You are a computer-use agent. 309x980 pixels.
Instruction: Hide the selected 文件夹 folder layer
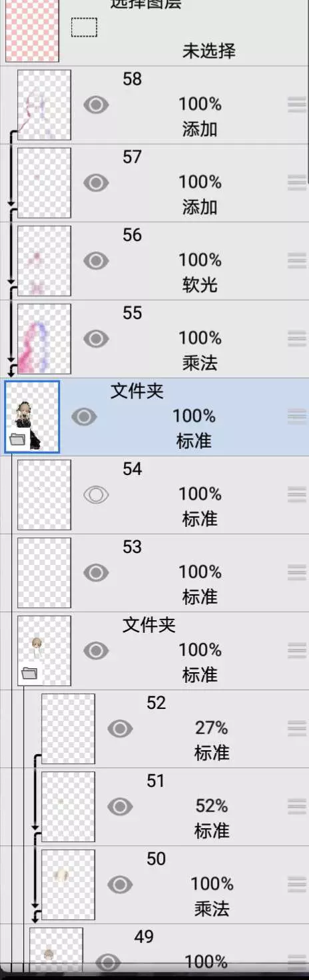[84, 416]
